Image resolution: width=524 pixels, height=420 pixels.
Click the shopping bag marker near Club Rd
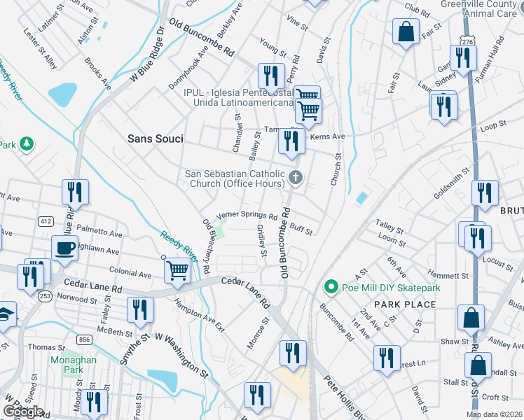[406, 33]
